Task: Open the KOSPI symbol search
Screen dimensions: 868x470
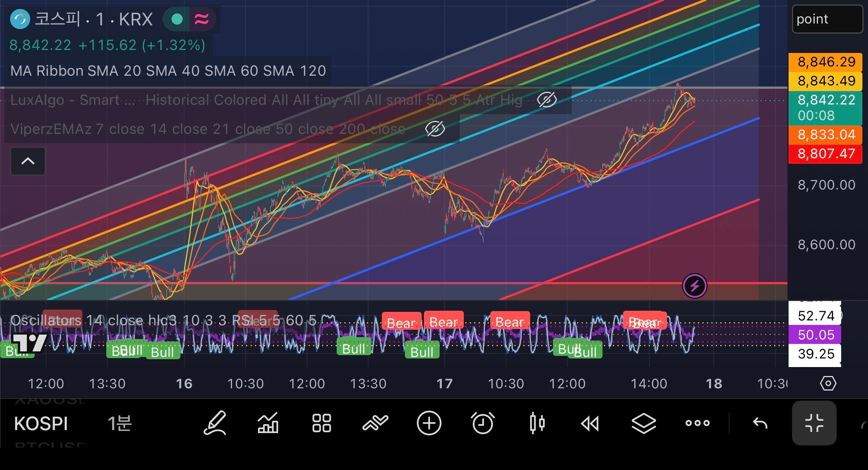Action: pos(41,423)
